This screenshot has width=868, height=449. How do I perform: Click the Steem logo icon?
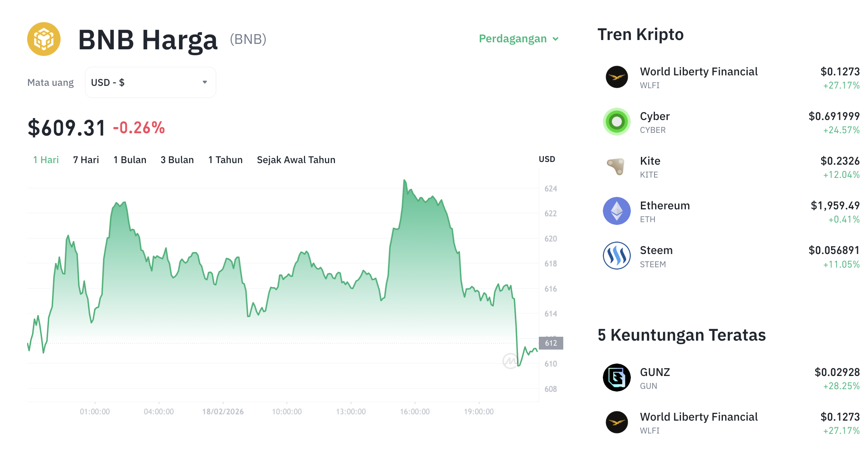coord(616,256)
